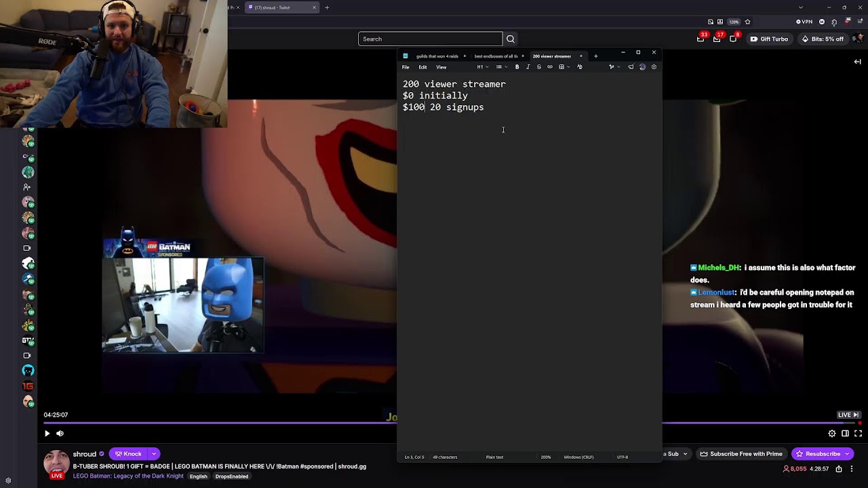The image size is (868, 488).
Task: Open the stream more-options menu
Action: pyautogui.click(x=852, y=469)
